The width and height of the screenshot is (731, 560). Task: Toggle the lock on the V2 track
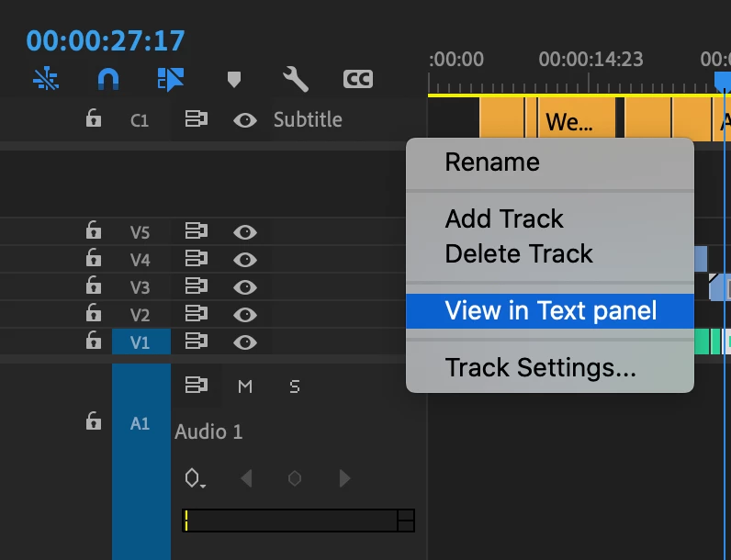[x=93, y=314]
